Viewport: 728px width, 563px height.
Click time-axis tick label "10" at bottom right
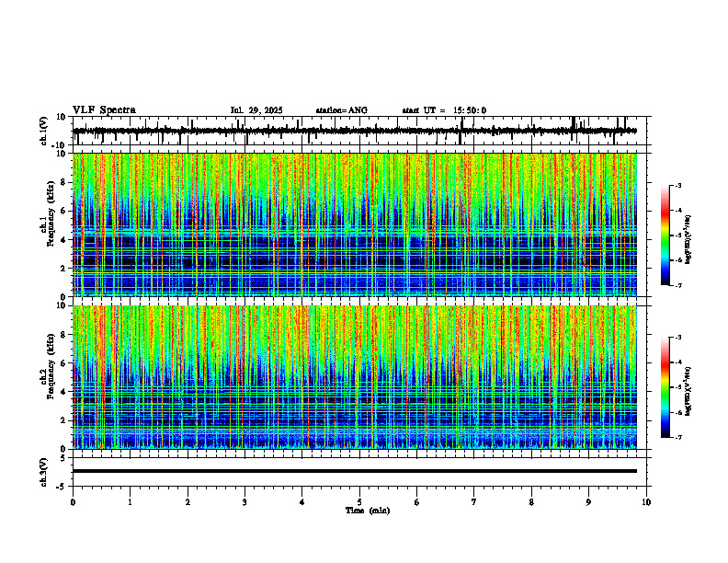pyautogui.click(x=646, y=502)
